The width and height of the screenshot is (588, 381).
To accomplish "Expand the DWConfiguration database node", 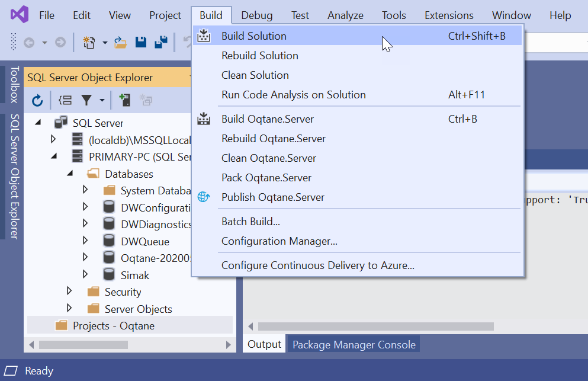I will tap(85, 206).
